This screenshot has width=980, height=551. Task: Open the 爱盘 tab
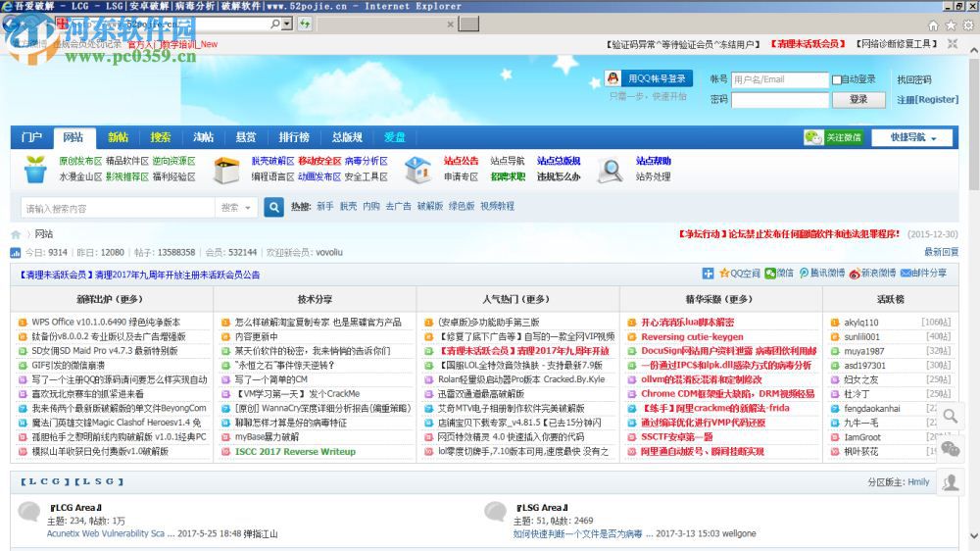point(394,137)
